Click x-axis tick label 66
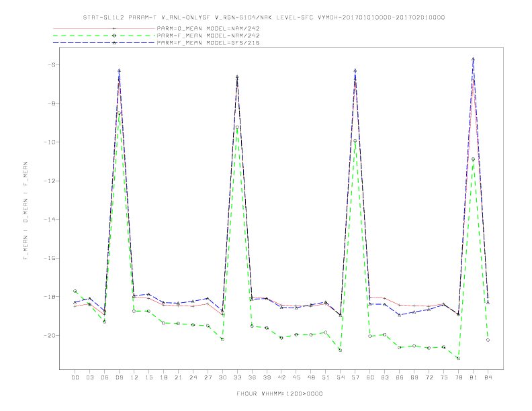Image resolution: width=532 pixels, height=411 pixels. 400,377
